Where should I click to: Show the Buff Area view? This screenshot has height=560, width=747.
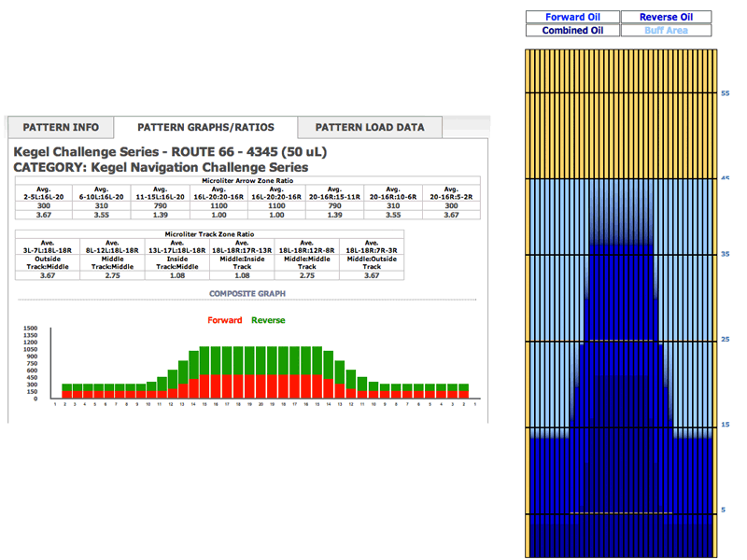click(x=666, y=31)
